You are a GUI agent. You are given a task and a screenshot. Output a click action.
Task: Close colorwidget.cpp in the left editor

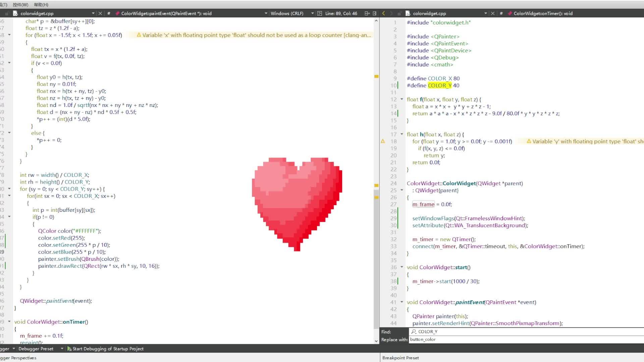pyautogui.click(x=100, y=13)
